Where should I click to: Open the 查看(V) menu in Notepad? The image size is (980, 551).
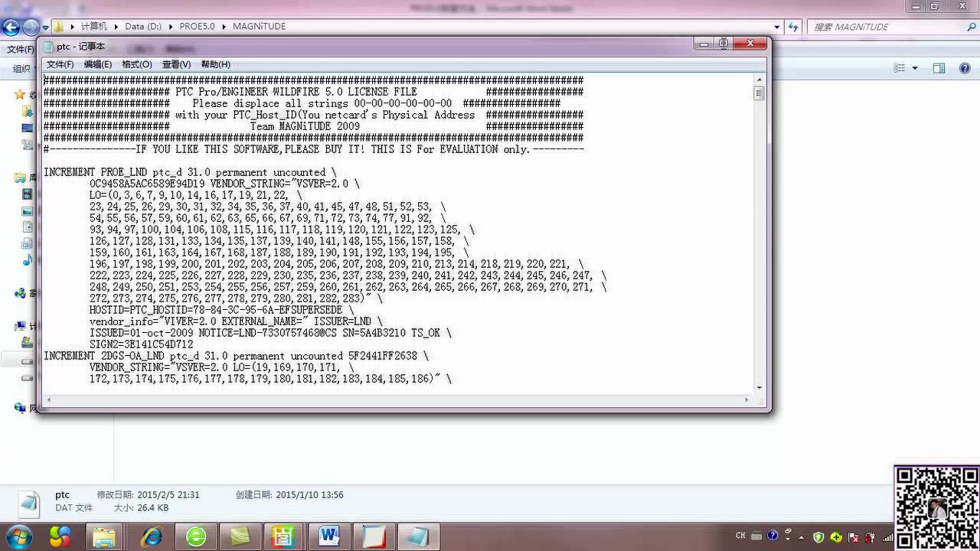click(x=176, y=64)
